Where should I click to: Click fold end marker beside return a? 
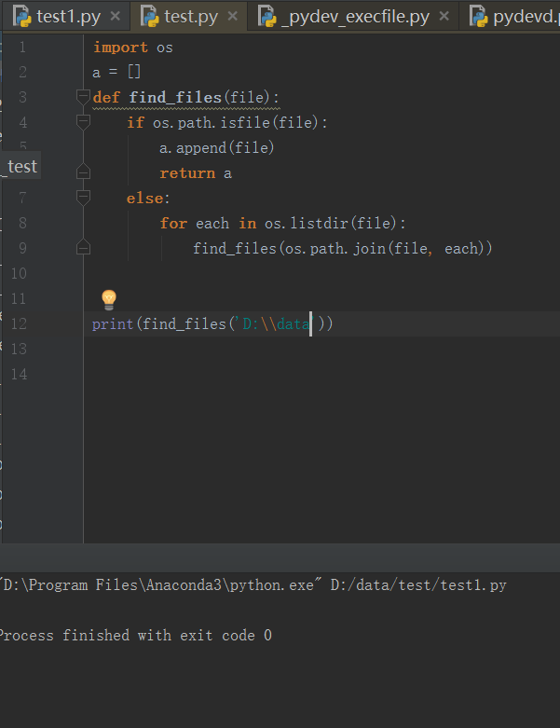point(83,172)
